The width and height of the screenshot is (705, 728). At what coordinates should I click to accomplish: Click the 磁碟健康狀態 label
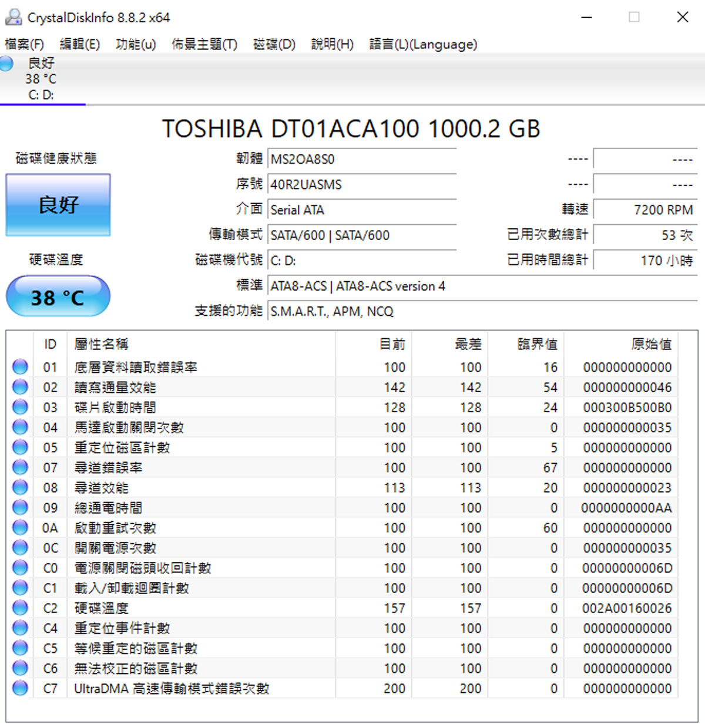(56, 158)
